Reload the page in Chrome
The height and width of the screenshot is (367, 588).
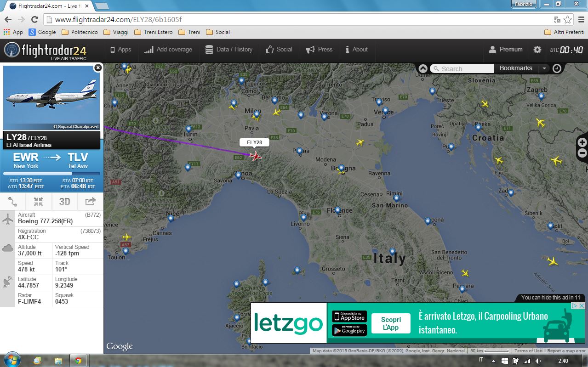[x=34, y=19]
